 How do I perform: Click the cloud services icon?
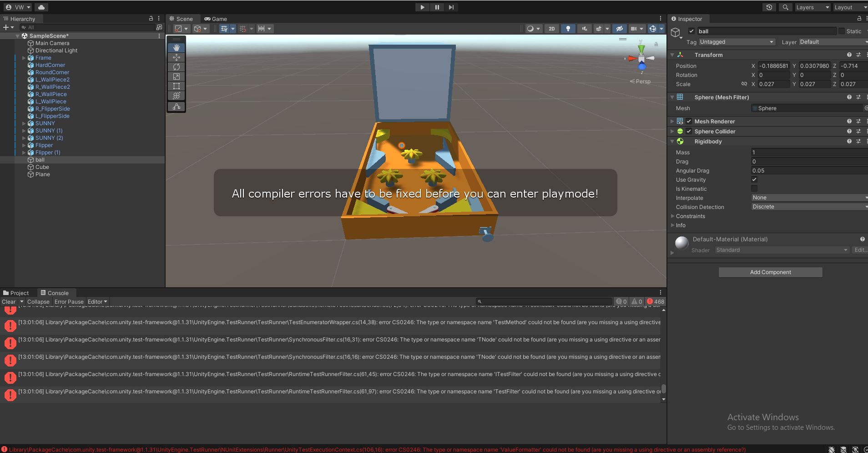(x=41, y=7)
